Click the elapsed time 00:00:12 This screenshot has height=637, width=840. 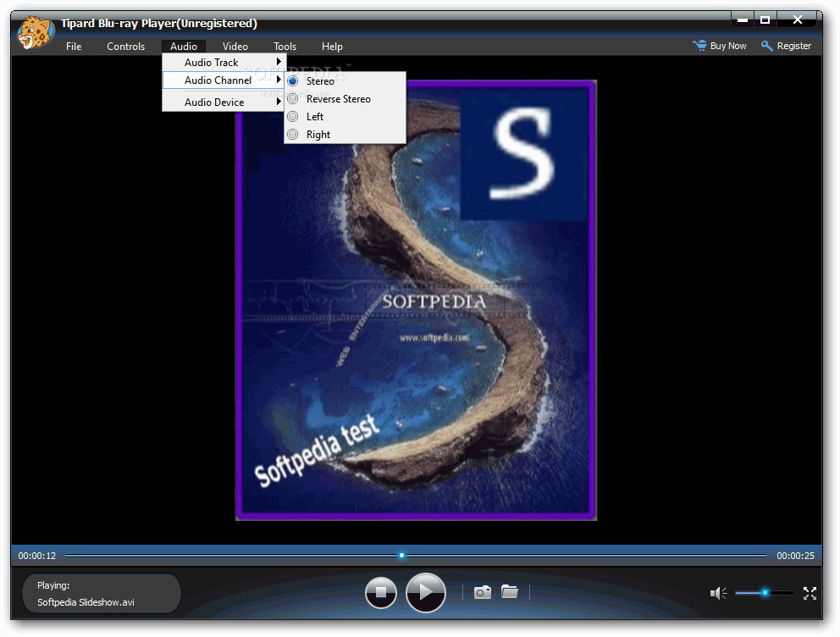37,556
